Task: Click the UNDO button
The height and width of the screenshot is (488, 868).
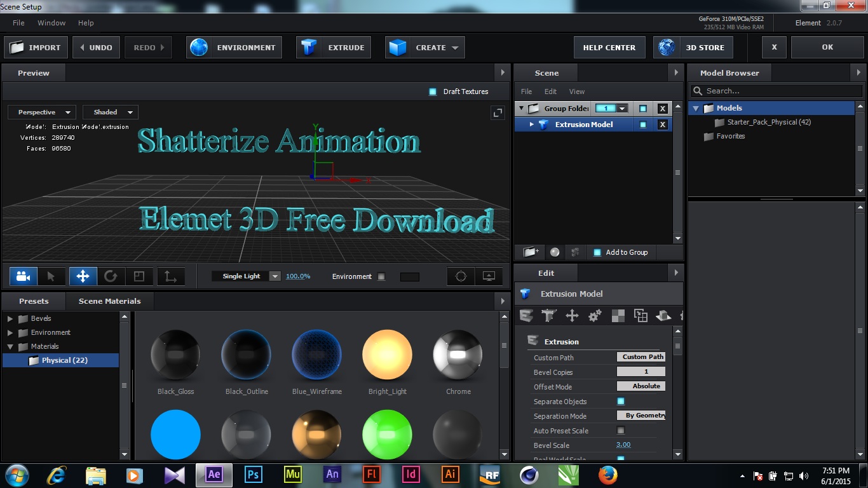Action: 97,48
